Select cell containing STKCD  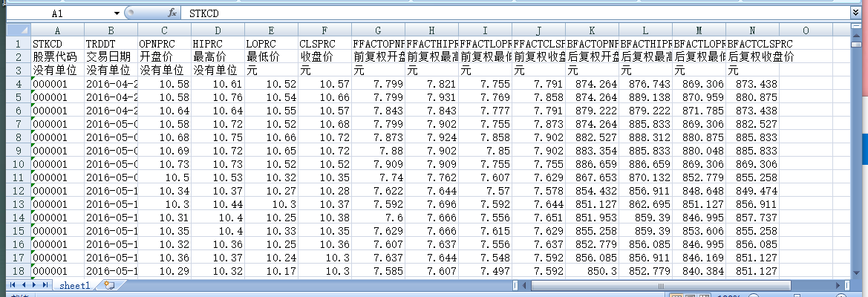point(58,44)
